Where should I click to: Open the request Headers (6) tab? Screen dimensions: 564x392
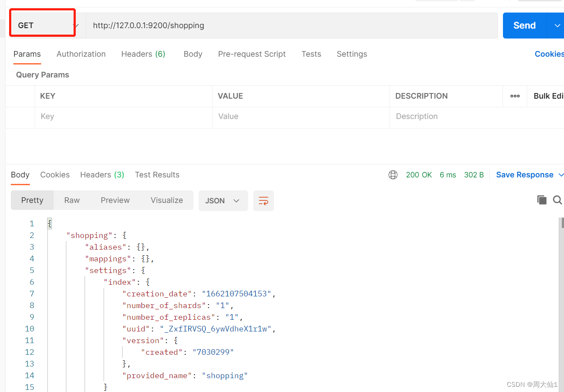pyautogui.click(x=143, y=54)
